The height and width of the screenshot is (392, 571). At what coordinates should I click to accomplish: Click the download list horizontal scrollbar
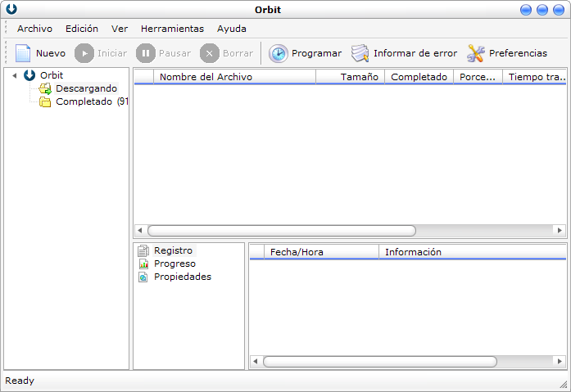281,231
